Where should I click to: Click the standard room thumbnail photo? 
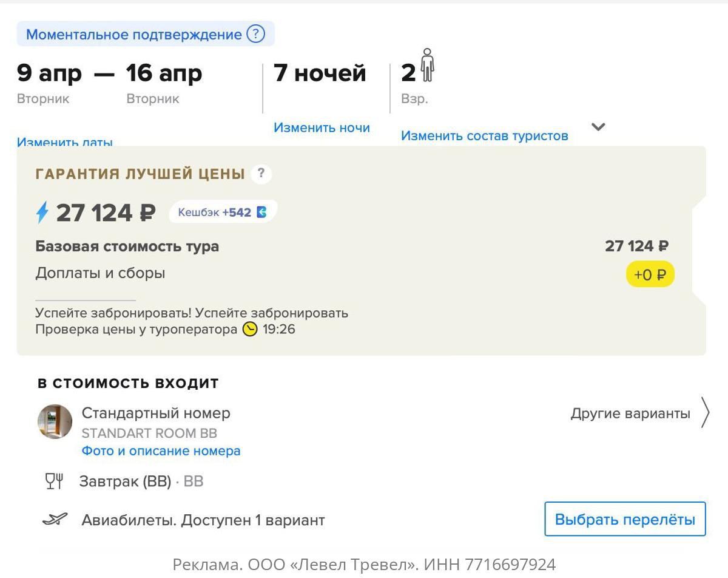[x=55, y=421]
